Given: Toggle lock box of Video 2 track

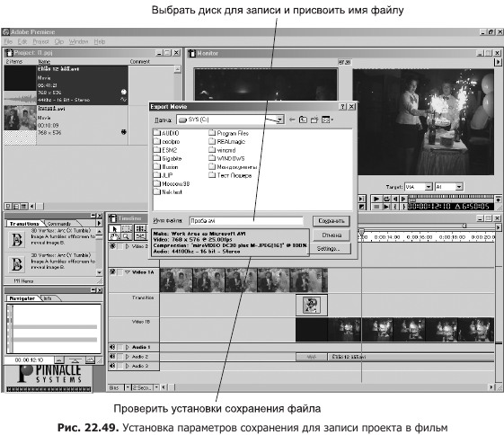Looking at the screenshot, I should point(120,246).
